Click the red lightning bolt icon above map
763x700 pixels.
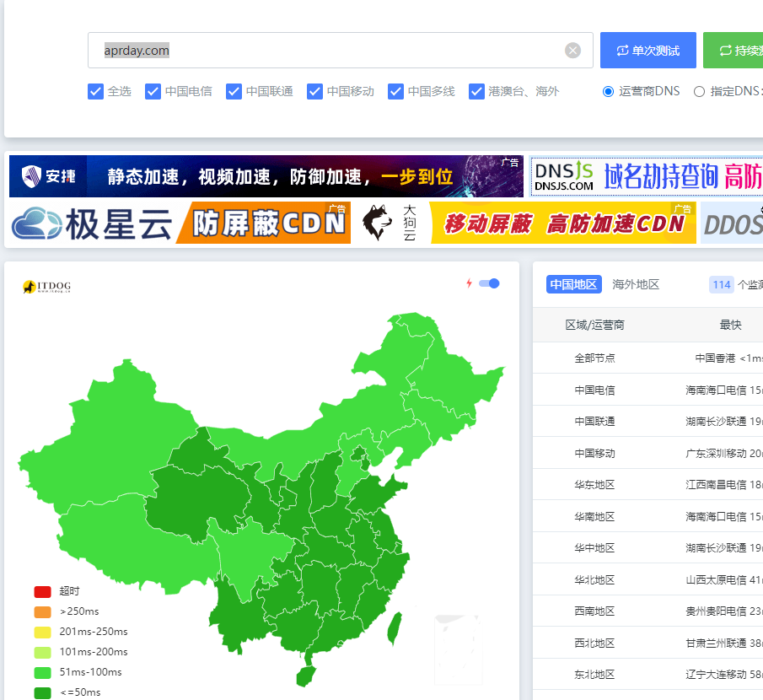tap(470, 284)
